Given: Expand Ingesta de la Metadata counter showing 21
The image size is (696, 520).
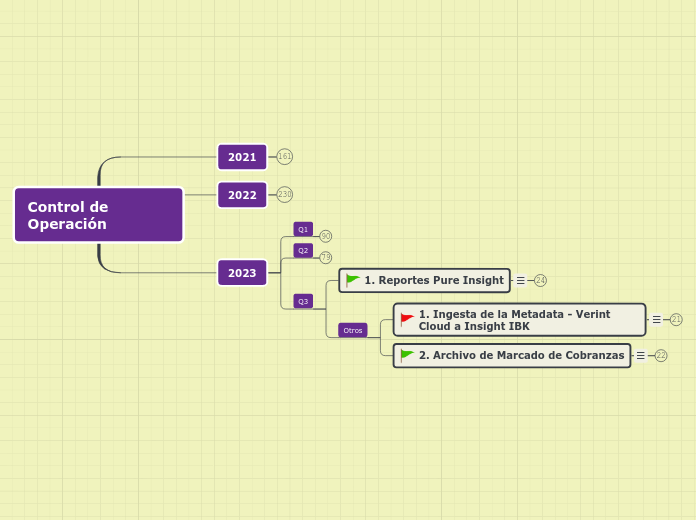Looking at the screenshot, I should tap(676, 319).
